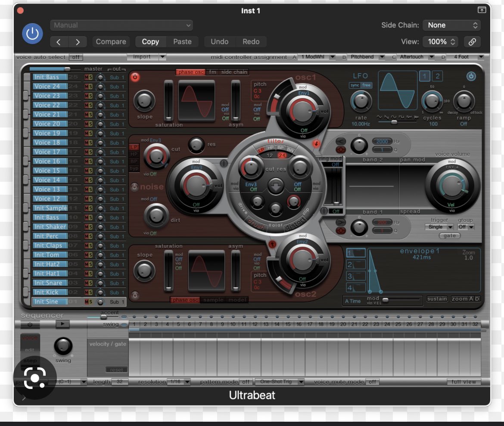This screenshot has width=504, height=426.
Task: Select osc2 sample tab
Action: click(213, 300)
